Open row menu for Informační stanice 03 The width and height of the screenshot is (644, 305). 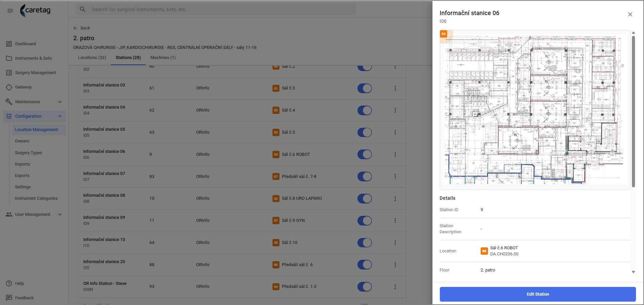click(x=395, y=88)
